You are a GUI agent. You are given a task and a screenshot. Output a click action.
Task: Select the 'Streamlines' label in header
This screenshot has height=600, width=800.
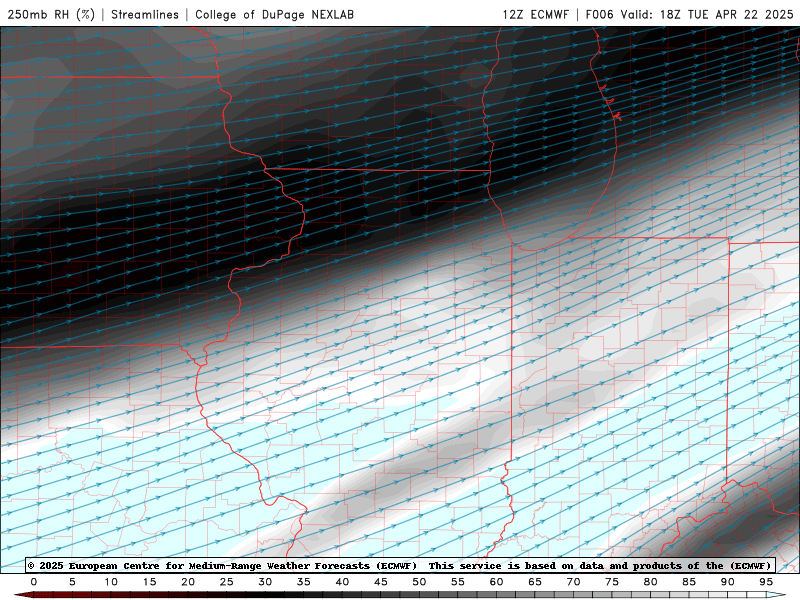coord(145,14)
